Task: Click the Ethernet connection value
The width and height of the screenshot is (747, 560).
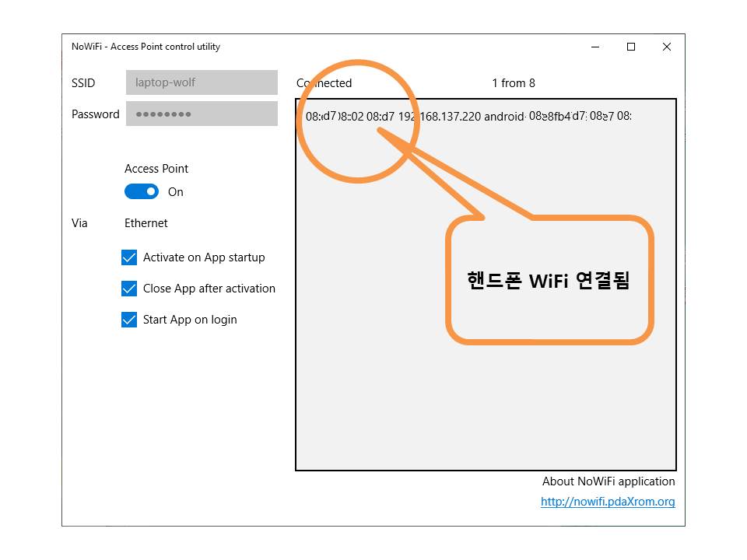Action: click(x=146, y=223)
